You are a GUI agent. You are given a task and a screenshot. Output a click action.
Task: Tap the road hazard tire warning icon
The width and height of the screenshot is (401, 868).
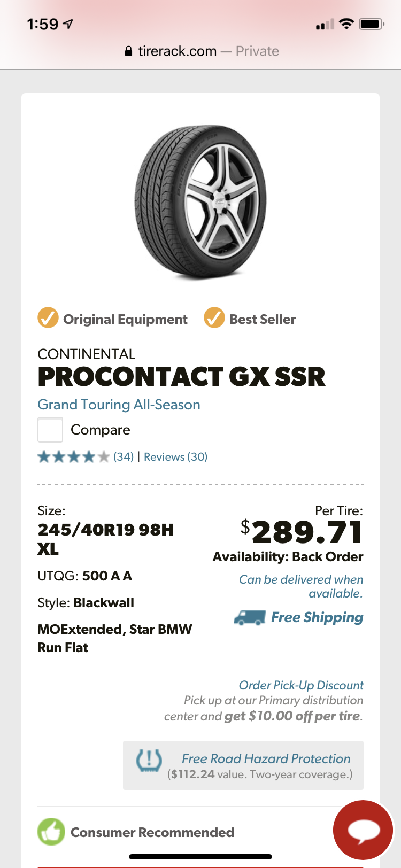(x=149, y=760)
